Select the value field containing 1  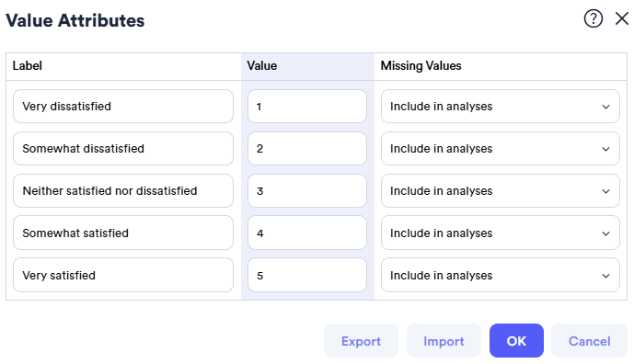point(307,107)
